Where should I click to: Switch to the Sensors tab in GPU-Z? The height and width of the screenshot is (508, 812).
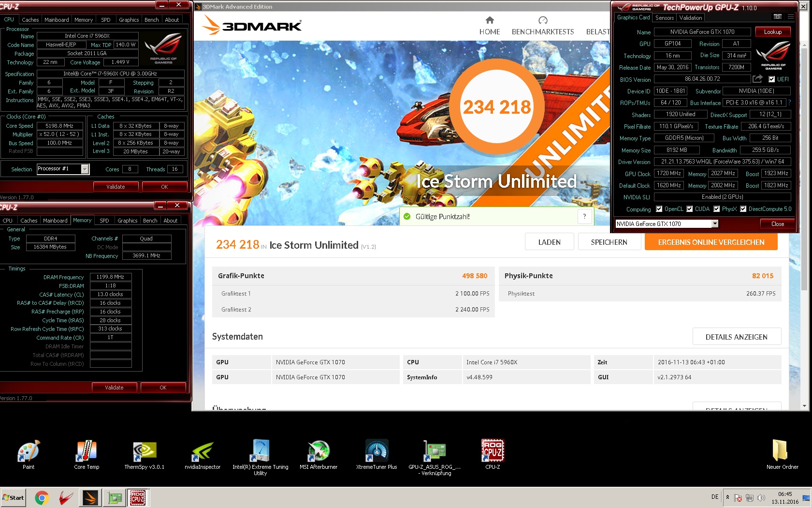(x=665, y=18)
